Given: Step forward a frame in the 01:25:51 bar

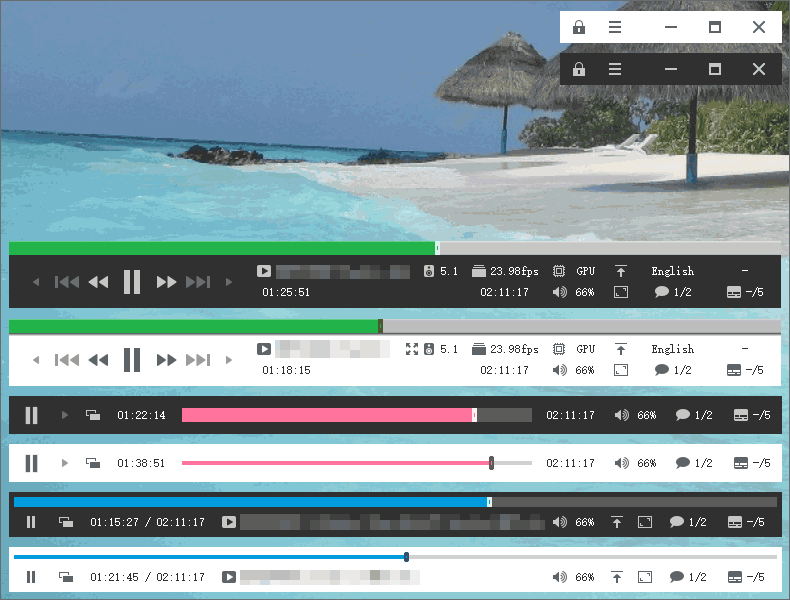Looking at the screenshot, I should pyautogui.click(x=229, y=282).
